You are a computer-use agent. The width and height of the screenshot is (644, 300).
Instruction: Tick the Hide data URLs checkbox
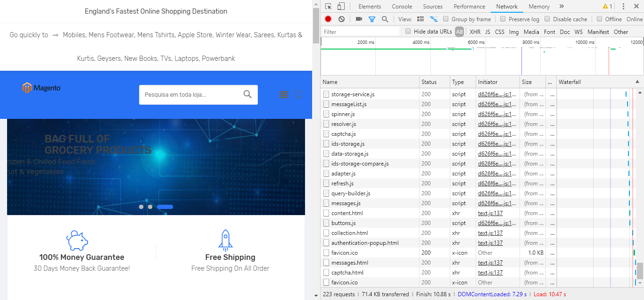click(x=408, y=32)
